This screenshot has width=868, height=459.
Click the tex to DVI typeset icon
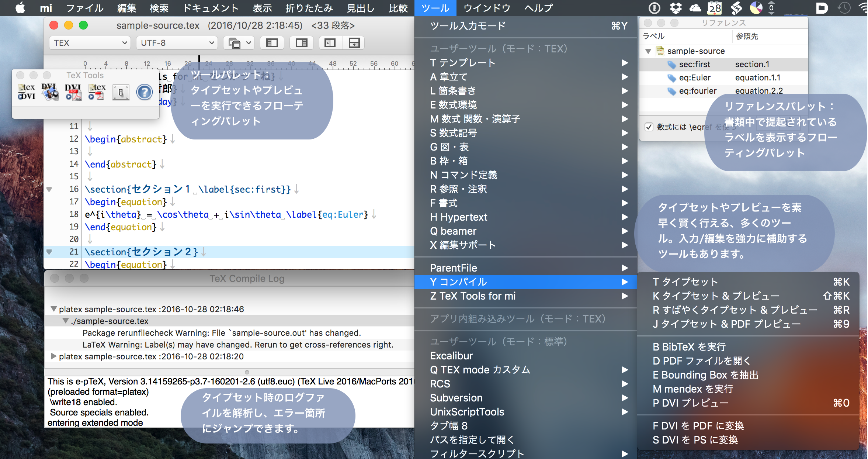pos(27,92)
